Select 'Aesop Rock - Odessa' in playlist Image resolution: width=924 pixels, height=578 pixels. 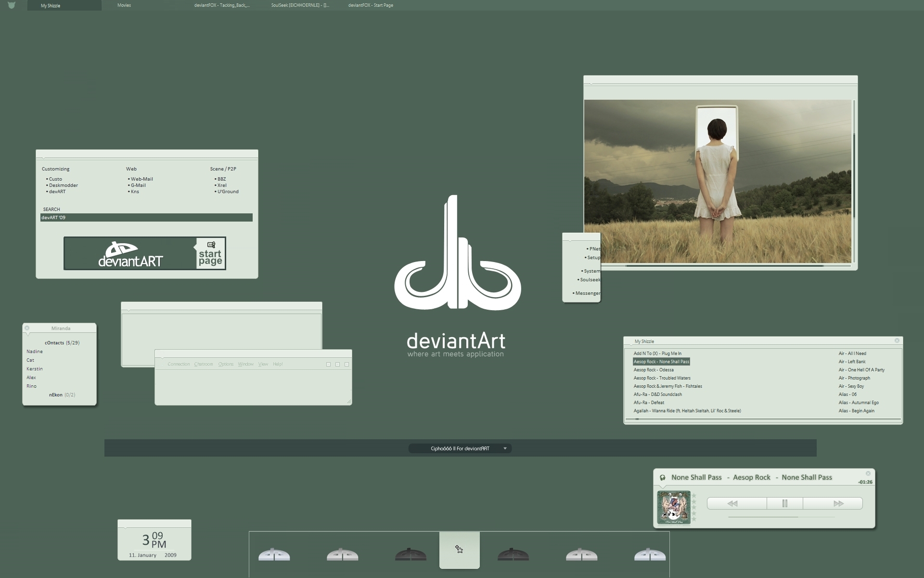click(654, 370)
